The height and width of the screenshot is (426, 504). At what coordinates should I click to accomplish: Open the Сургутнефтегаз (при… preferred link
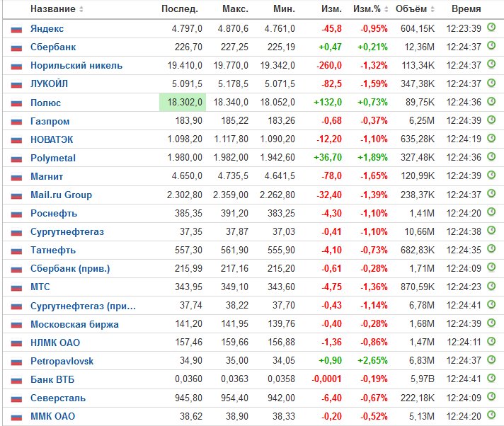coord(83,306)
